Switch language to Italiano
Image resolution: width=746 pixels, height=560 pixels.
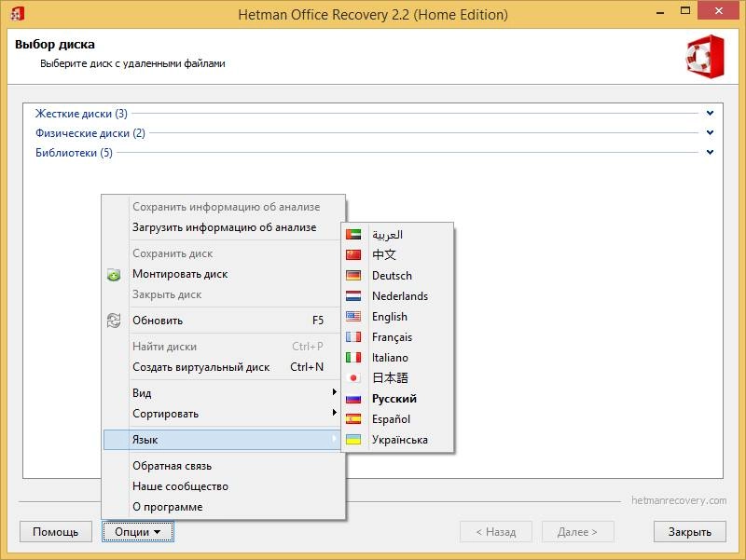(397, 357)
